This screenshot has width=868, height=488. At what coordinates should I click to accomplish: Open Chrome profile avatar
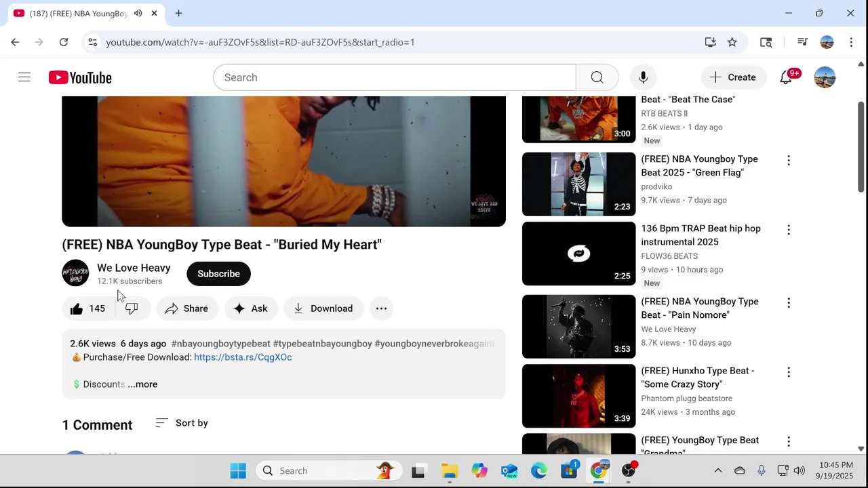[x=827, y=42]
